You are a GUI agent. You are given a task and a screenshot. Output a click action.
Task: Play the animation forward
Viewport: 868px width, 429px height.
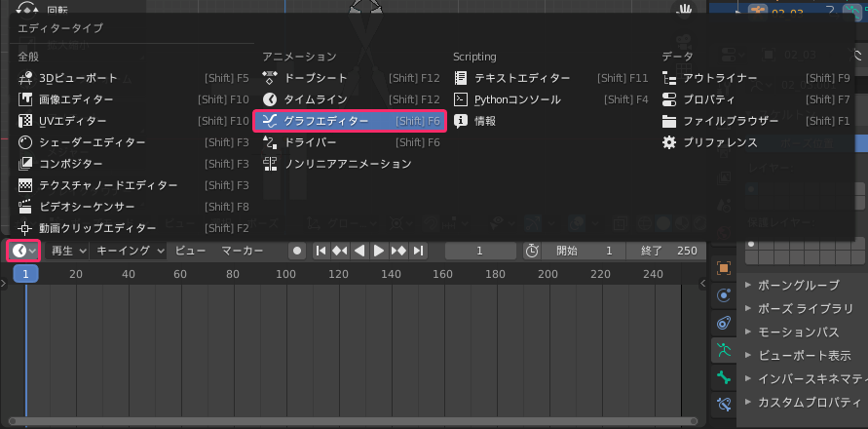click(379, 252)
